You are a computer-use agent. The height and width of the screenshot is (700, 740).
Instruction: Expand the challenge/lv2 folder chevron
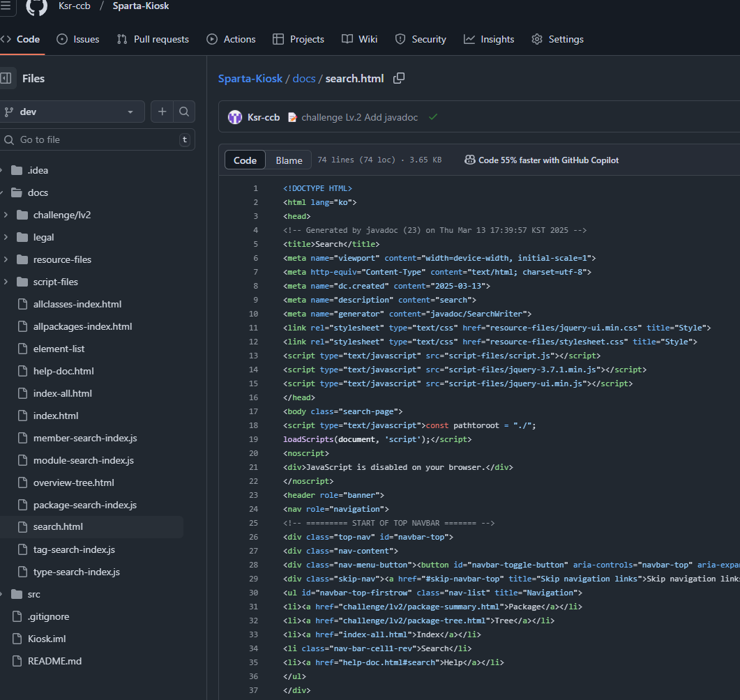(6, 215)
